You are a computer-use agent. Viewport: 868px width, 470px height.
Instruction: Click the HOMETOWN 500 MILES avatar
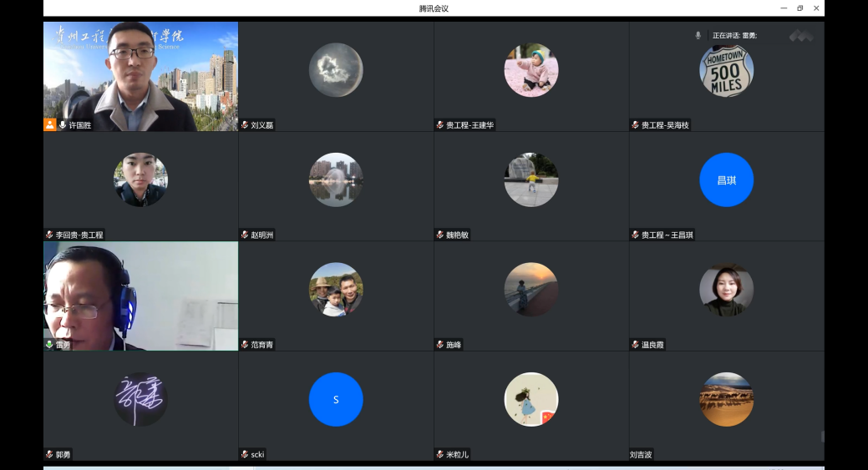click(x=726, y=71)
